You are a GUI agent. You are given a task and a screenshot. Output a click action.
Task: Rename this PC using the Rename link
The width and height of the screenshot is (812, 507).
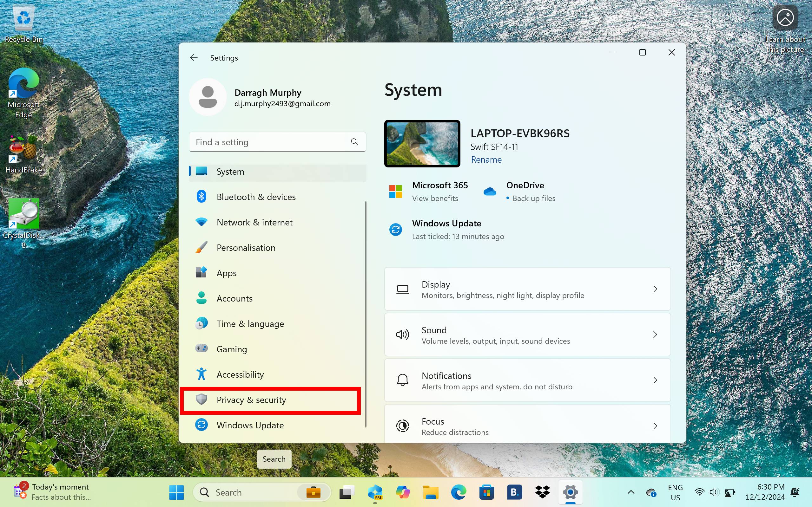486,159
